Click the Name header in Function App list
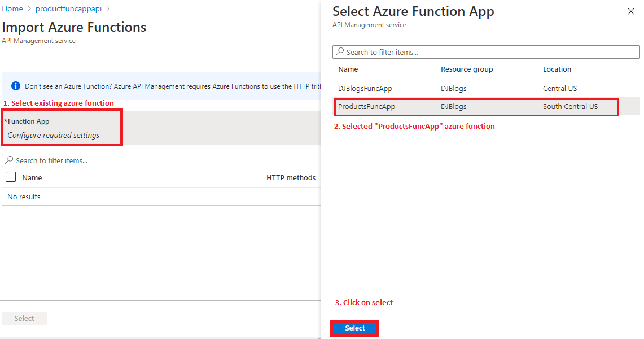 coord(348,69)
